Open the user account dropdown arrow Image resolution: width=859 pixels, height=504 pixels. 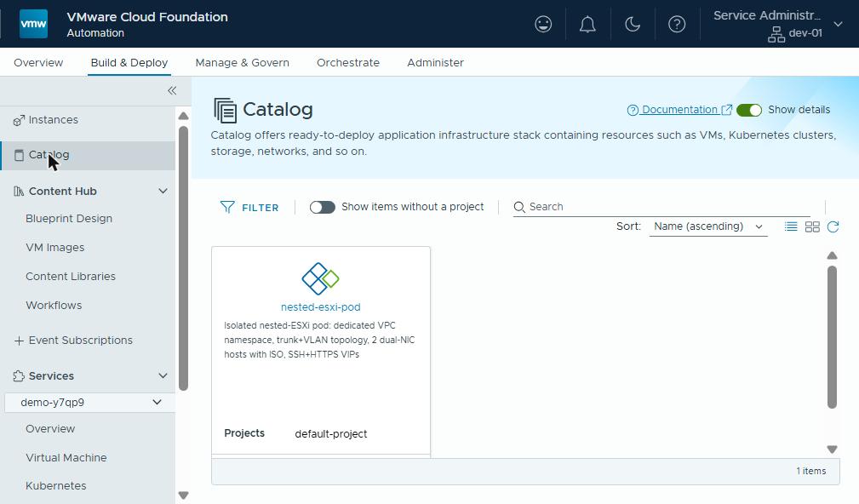coord(838,24)
